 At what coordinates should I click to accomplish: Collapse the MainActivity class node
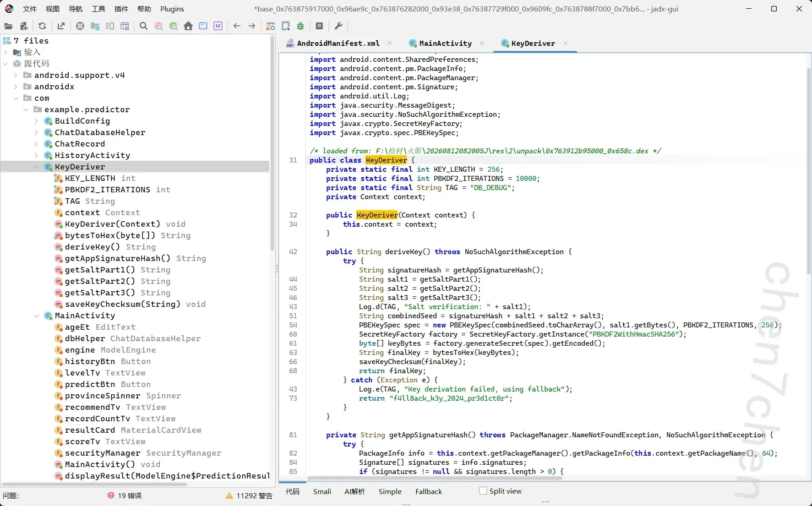tap(37, 316)
